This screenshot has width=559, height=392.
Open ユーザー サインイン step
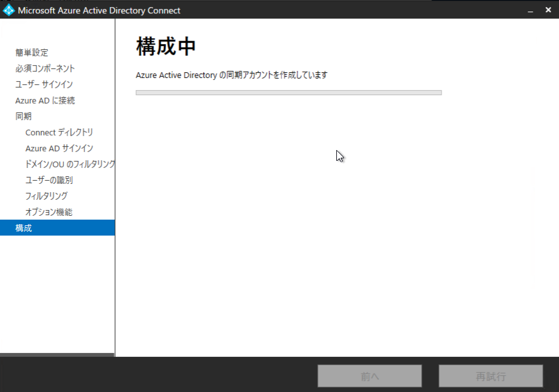pos(44,84)
